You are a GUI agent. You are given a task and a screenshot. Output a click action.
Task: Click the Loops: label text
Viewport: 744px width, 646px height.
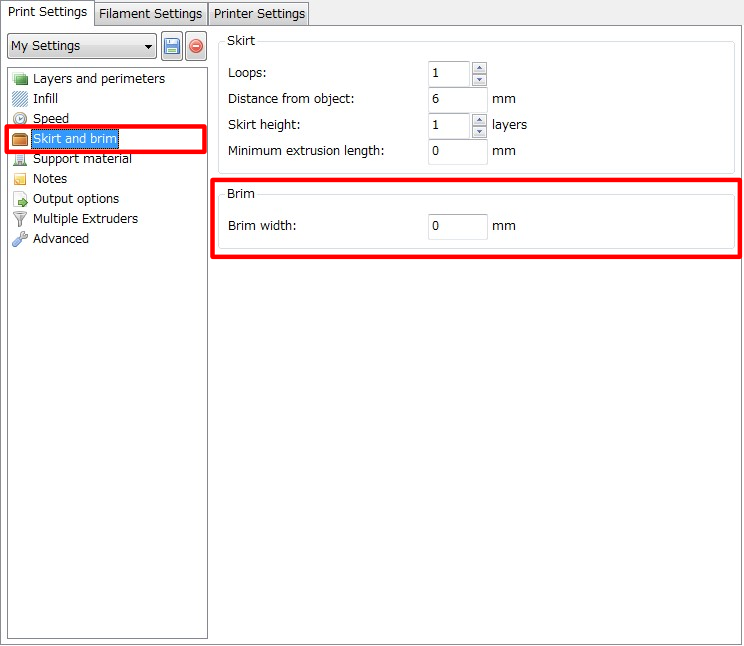tap(247, 73)
